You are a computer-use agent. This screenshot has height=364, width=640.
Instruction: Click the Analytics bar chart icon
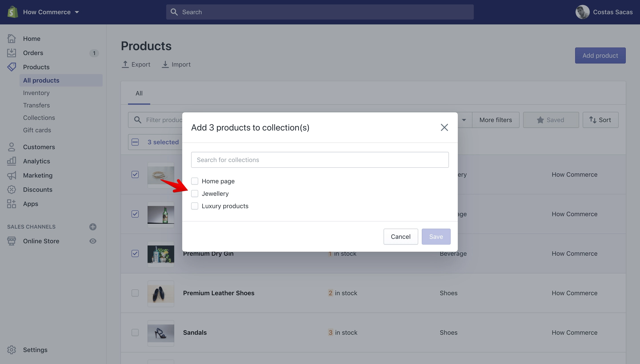(12, 161)
